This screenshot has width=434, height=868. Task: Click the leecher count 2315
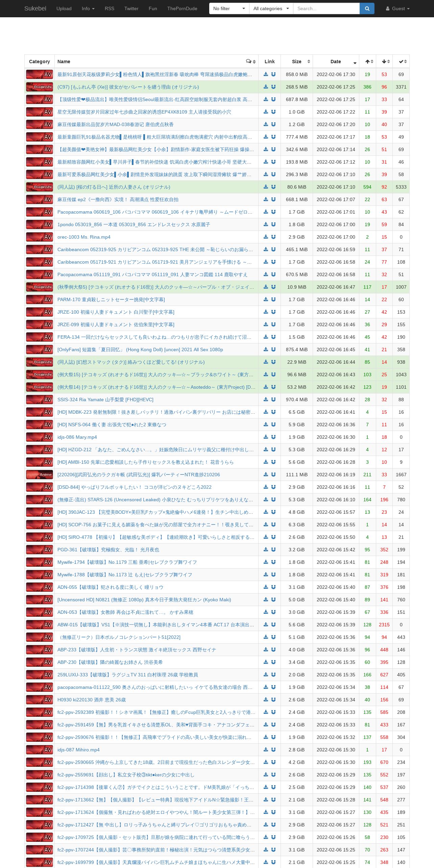(x=384, y=625)
